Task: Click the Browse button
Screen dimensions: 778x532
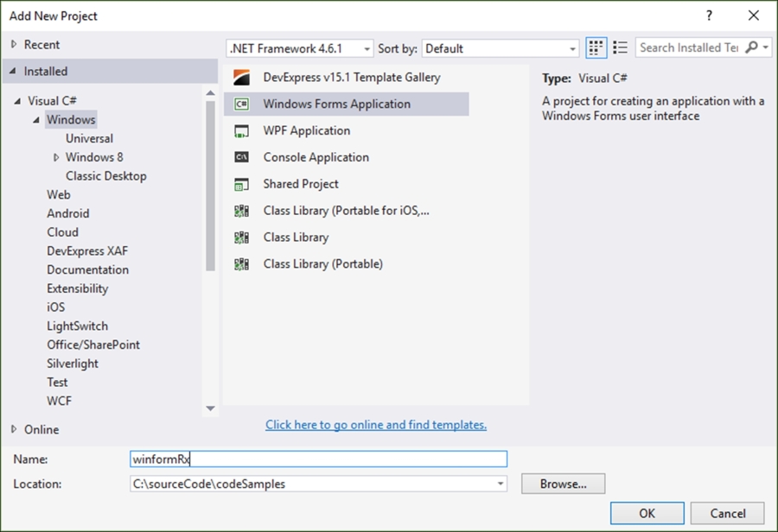Action: 563,484
